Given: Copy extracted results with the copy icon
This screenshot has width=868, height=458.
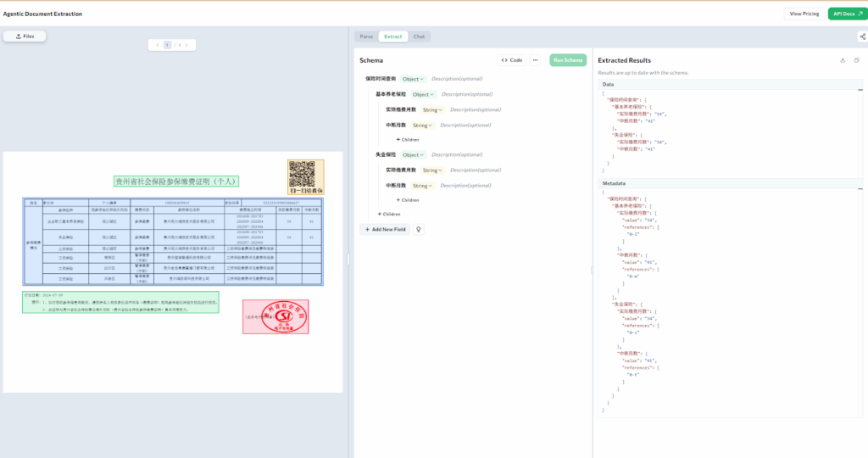Looking at the screenshot, I should (x=856, y=60).
